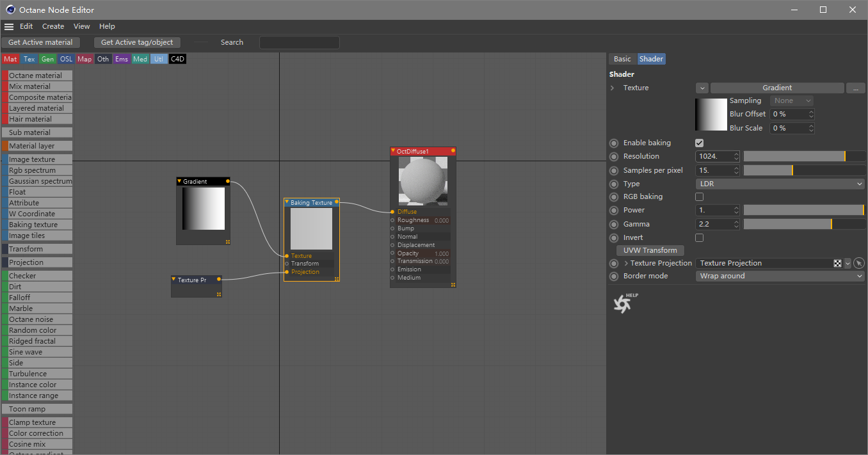Image resolution: width=868 pixels, height=455 pixels.
Task: Click the OctDiffuse1 Bump input port
Action: click(392, 228)
